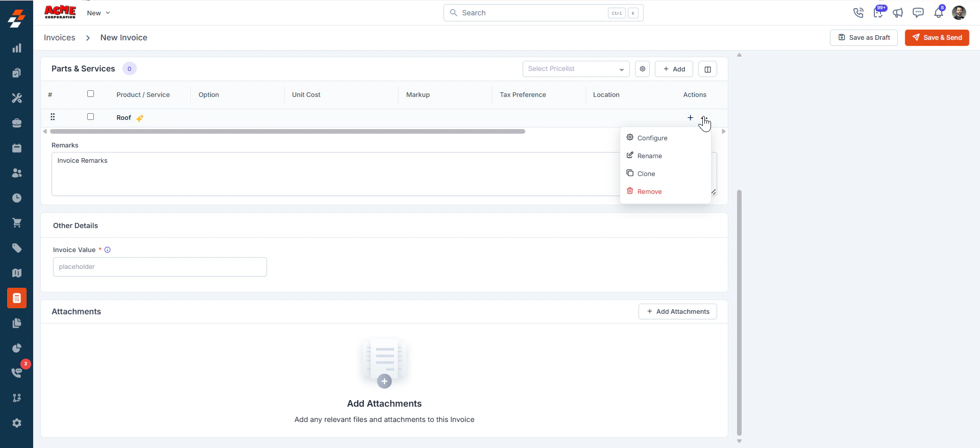Screen dimensions: 980x448
Task: Click the Tax Preference column header
Action: pyautogui.click(x=523, y=95)
